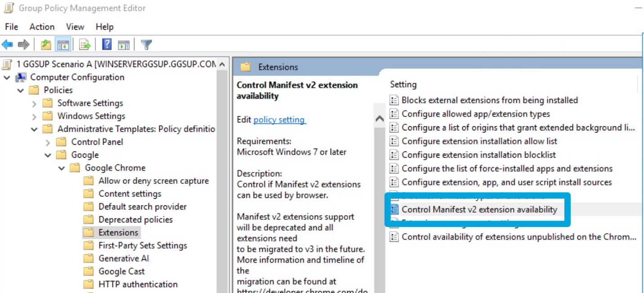The height and width of the screenshot is (293, 644).
Task: Click policy icon for Configure allowed app/extension types
Action: tap(394, 114)
